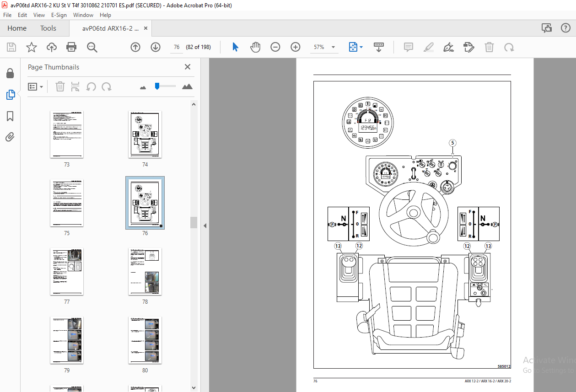Open the fit page options button

[355, 47]
